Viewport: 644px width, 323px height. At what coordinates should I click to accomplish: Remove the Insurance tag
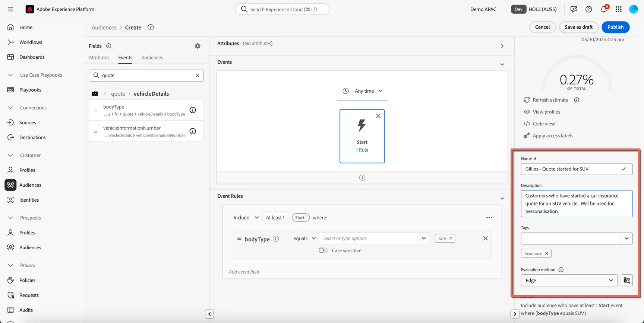[546, 253]
